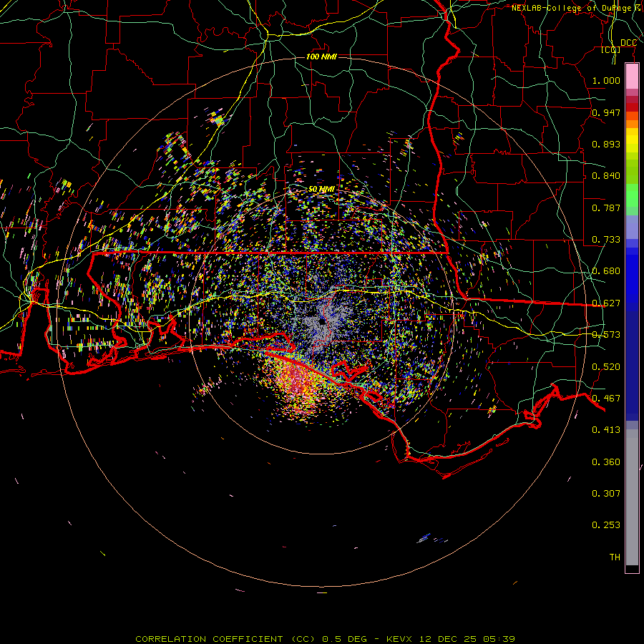The image size is (644, 644).
Task: Pick the gray band on the color bar
Action: point(632,497)
